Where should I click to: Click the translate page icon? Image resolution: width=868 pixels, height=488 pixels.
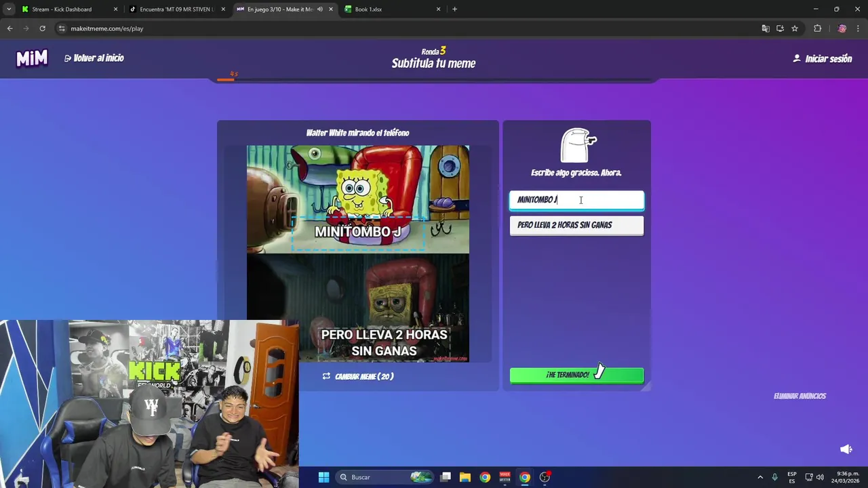(766, 28)
